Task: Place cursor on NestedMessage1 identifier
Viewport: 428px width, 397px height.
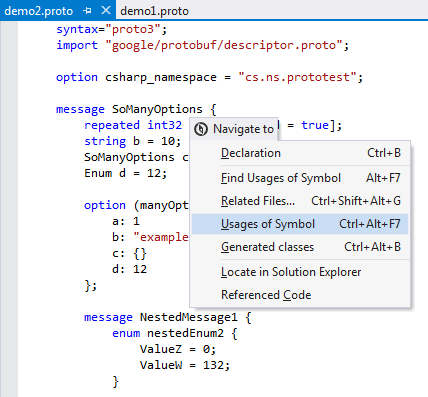Action: coord(189,317)
